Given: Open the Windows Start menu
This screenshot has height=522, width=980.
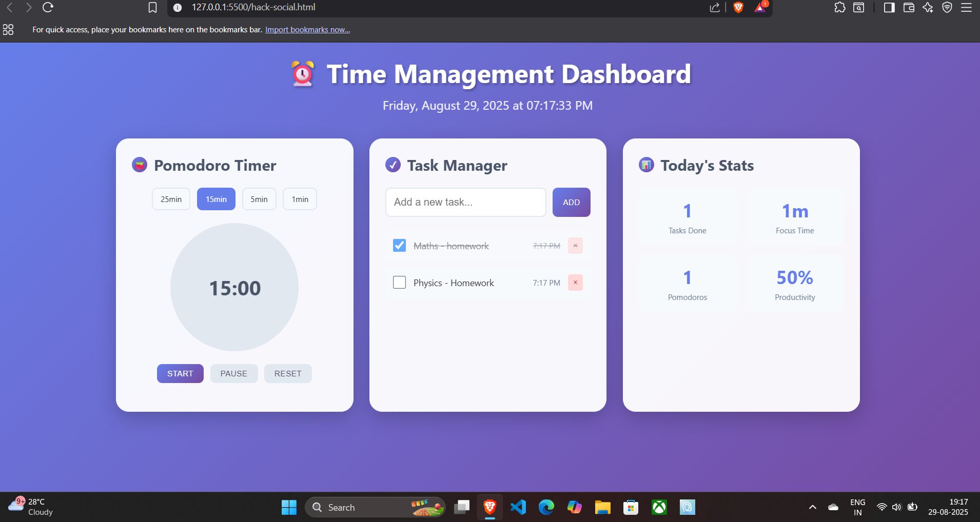Looking at the screenshot, I should [x=289, y=507].
